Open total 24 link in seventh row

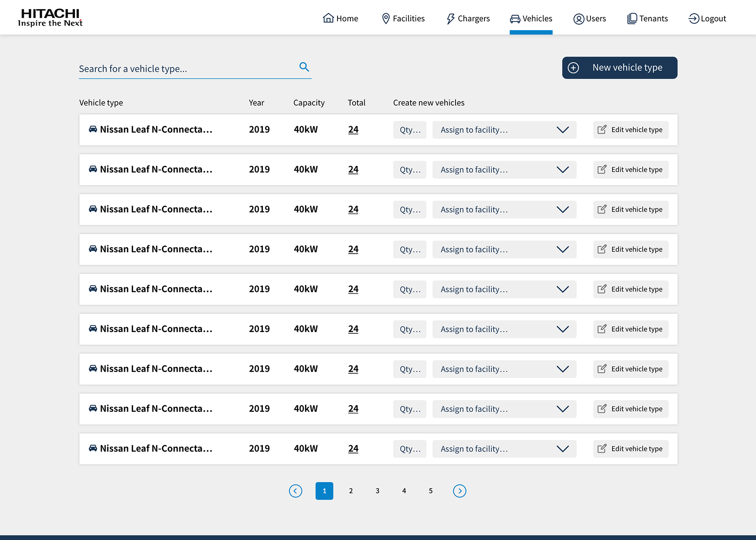pyautogui.click(x=353, y=369)
